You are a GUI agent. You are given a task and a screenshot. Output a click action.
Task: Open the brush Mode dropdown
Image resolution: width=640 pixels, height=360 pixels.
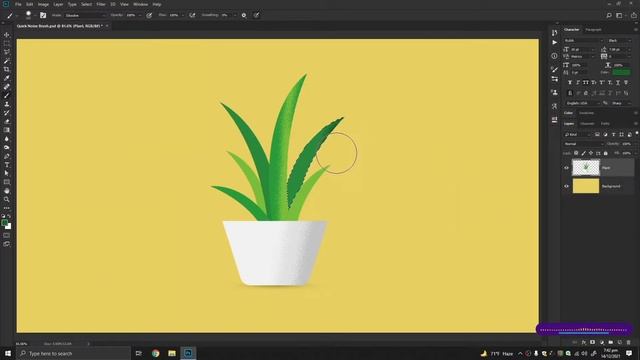point(85,15)
